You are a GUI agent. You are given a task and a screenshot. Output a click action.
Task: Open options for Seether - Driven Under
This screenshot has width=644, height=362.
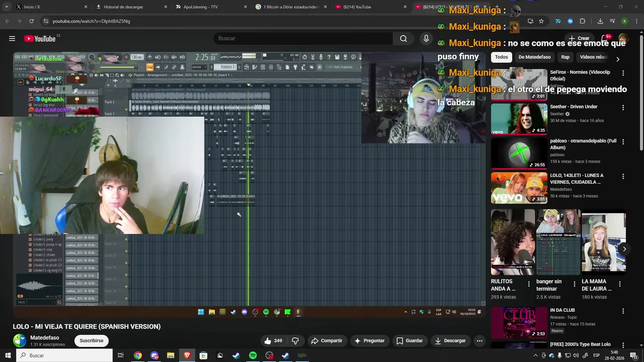tap(623, 108)
